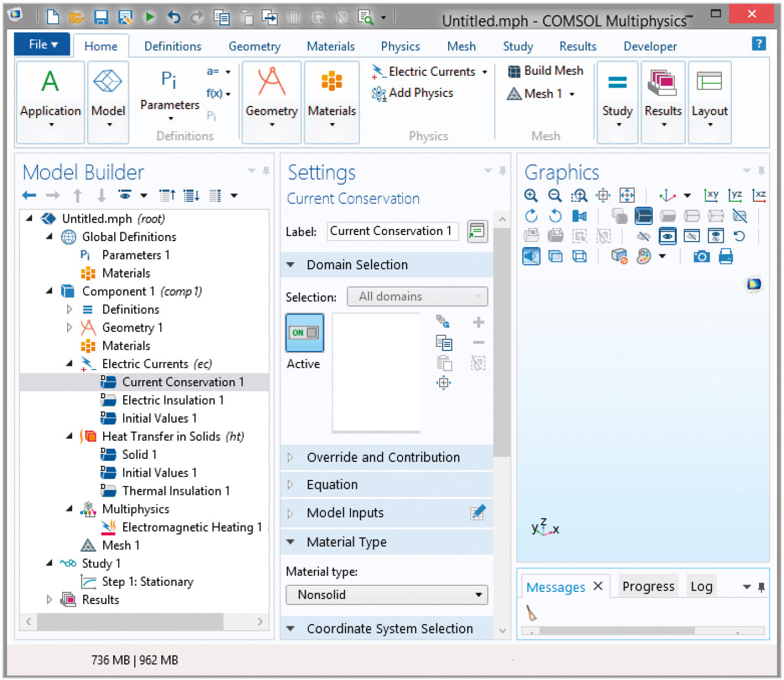Select Thermal Insulation 1 tree node
This screenshot has height=680, width=784.
[x=176, y=490]
